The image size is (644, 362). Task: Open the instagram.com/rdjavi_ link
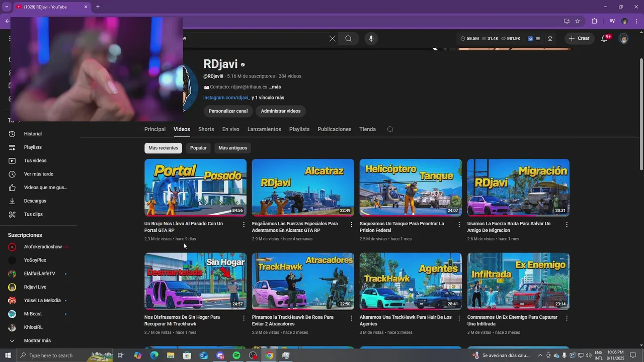(x=226, y=98)
